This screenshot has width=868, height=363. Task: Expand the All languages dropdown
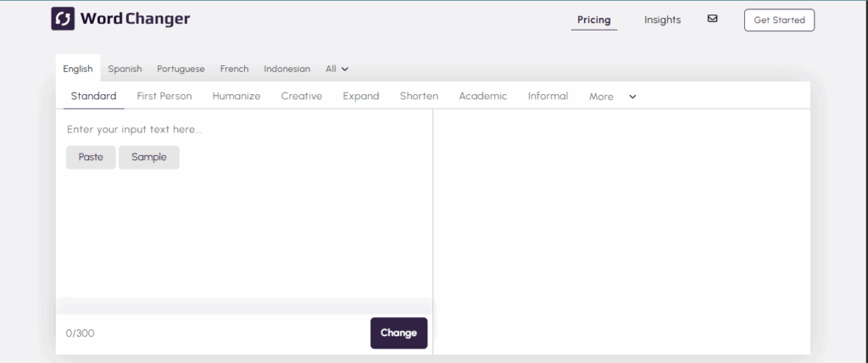point(337,69)
